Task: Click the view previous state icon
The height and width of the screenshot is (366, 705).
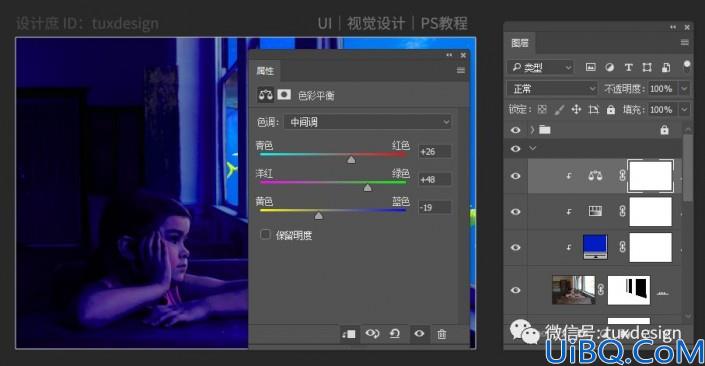Action: [372, 334]
